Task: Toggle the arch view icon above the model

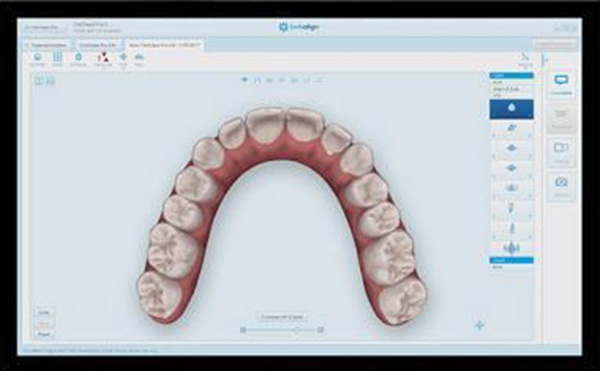Action: [257, 80]
